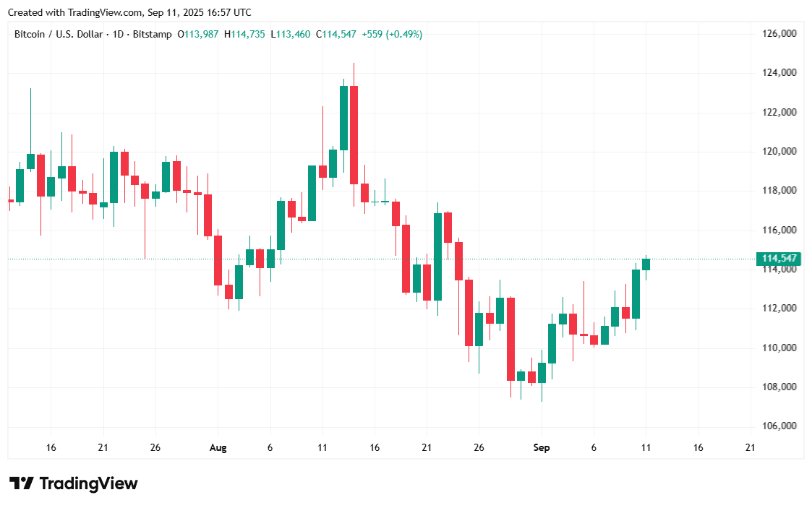812x508 pixels.
Task: Click the Bitstamp exchange label
Action: pos(153,34)
